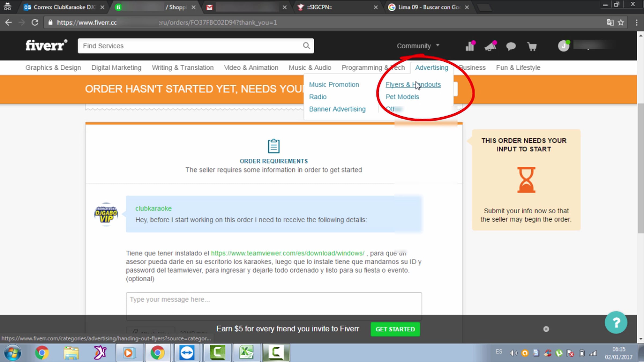The width and height of the screenshot is (644, 362).
Task: Open notifications megaphone icon
Action: [x=490, y=46]
